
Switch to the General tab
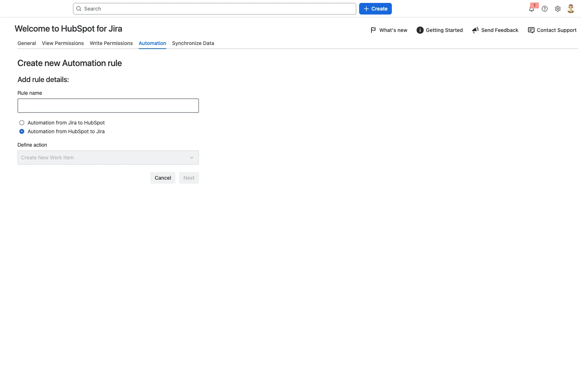click(x=27, y=43)
